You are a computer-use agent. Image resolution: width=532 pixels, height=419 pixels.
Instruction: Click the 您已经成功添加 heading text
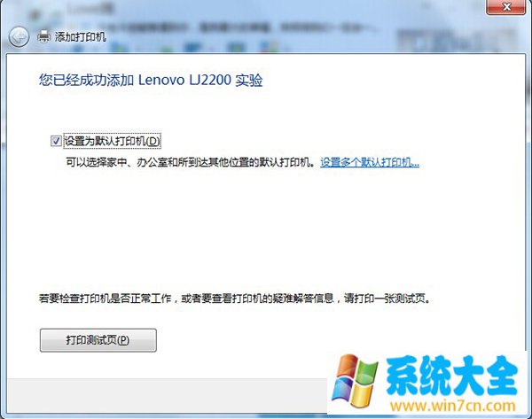[86, 81]
